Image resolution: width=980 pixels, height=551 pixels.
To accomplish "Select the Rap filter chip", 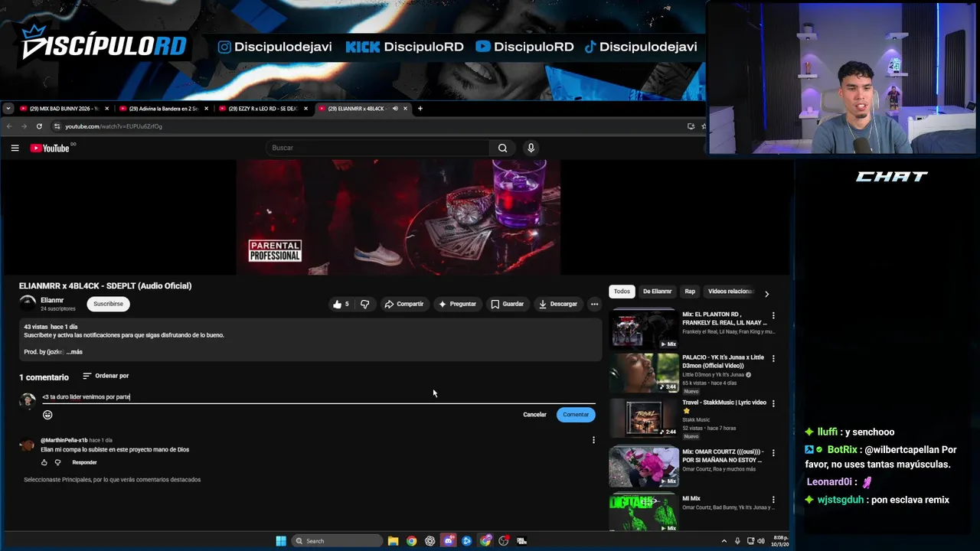I will [x=690, y=292].
